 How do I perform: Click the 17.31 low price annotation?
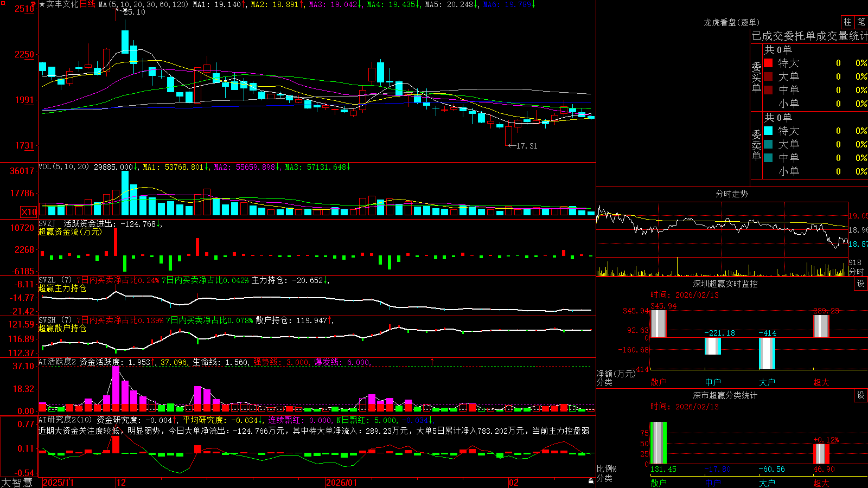click(x=527, y=146)
